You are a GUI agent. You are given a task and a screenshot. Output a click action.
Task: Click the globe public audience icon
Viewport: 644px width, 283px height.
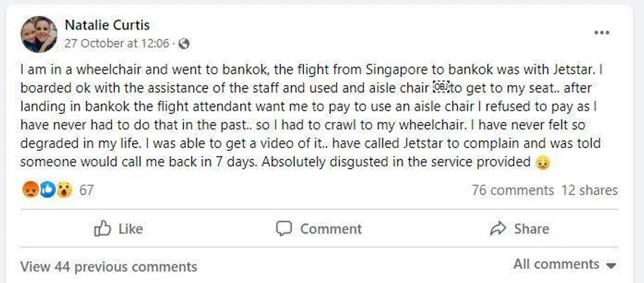184,44
